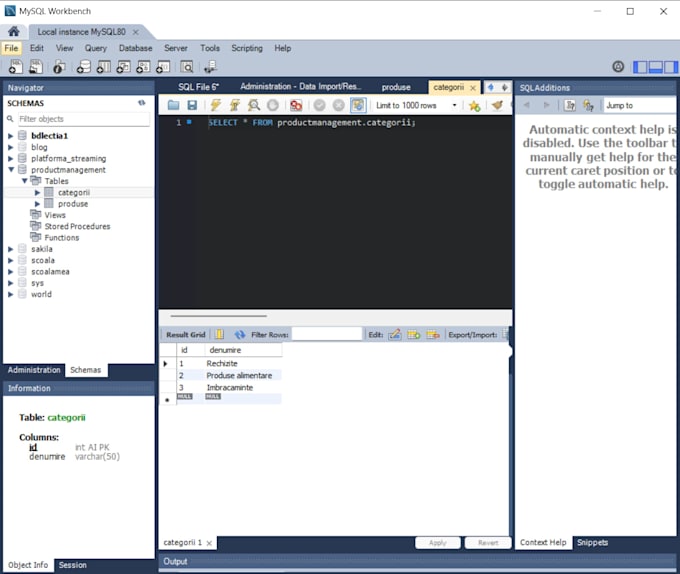Create a new function in active schema
This screenshot has height=574, width=680.
click(x=163, y=67)
